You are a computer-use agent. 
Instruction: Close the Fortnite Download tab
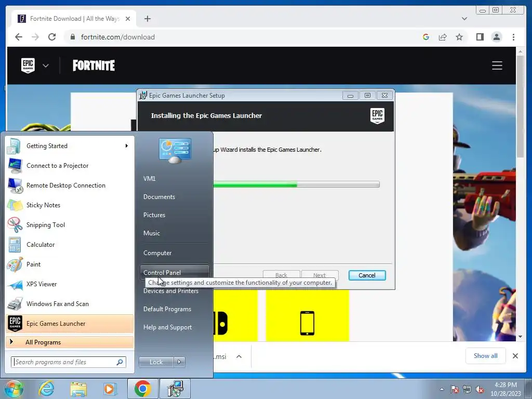(128, 19)
